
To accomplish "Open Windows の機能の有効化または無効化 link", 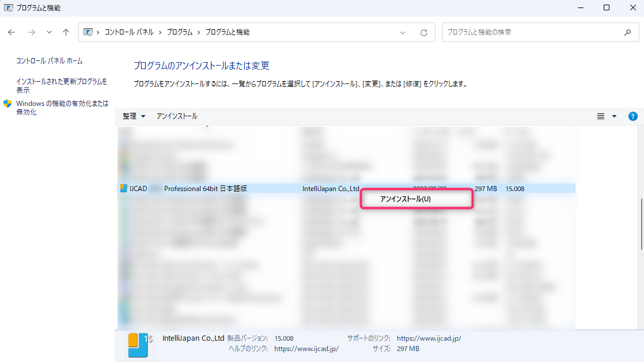I will [62, 108].
